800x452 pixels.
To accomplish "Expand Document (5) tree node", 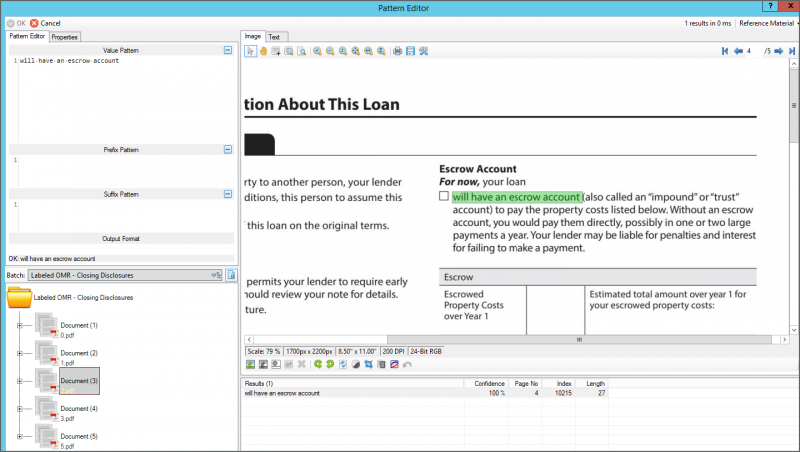I will point(19,436).
